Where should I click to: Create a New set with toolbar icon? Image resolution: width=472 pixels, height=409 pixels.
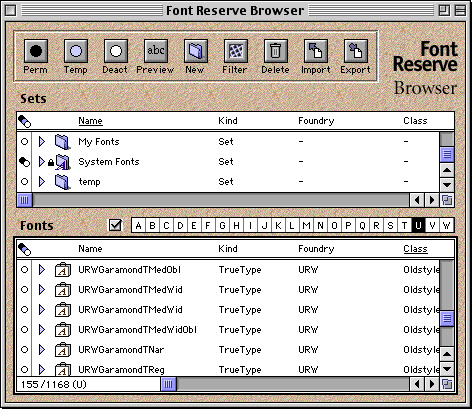coord(196,51)
